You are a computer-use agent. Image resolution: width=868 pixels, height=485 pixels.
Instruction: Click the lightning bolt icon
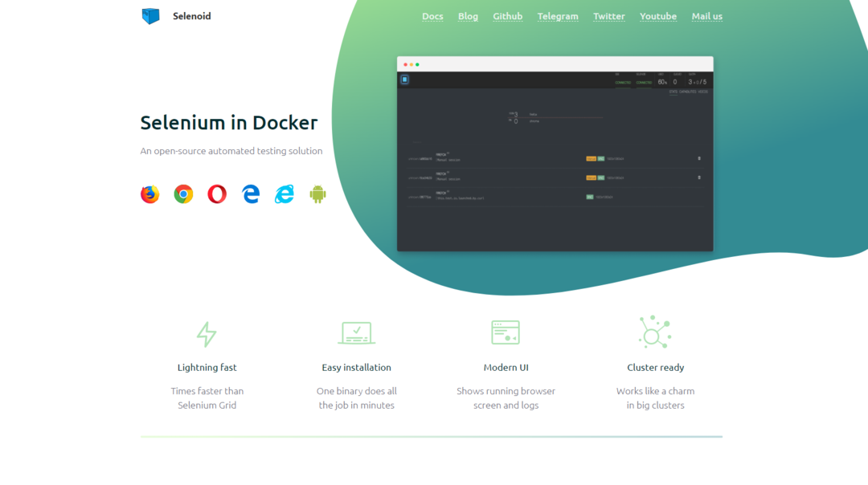[x=207, y=334]
